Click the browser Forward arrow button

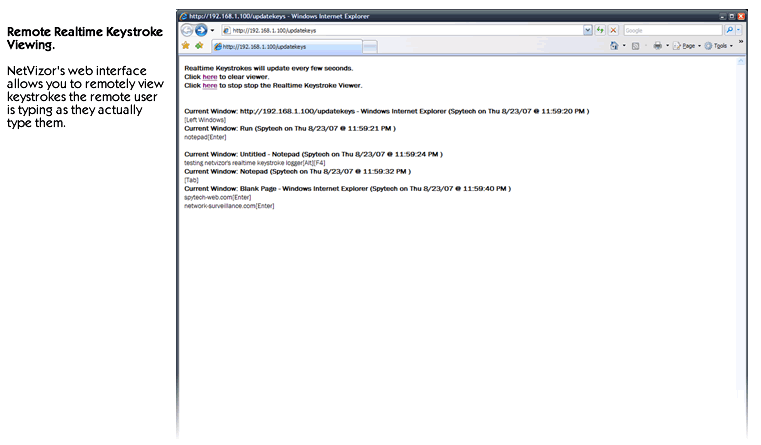[x=201, y=31]
